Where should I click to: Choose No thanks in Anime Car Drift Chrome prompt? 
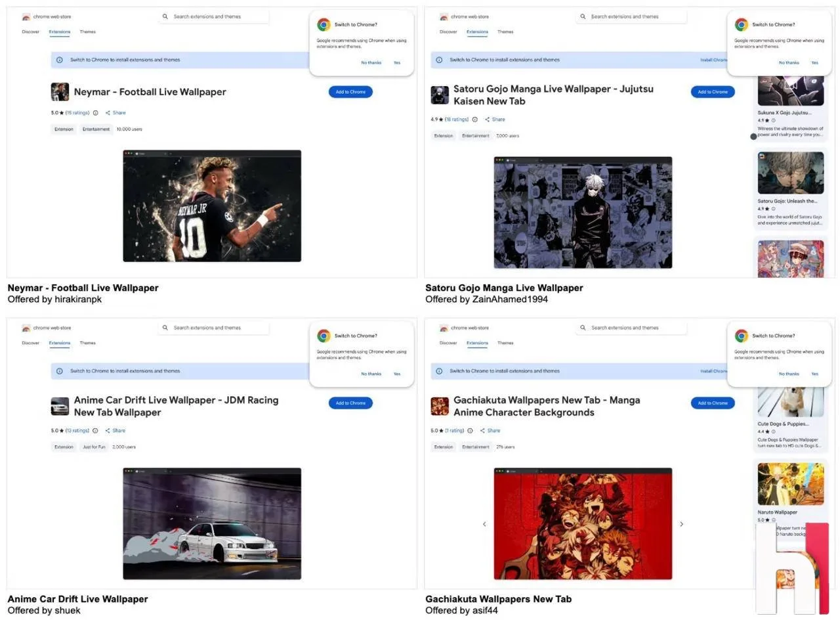[371, 374]
